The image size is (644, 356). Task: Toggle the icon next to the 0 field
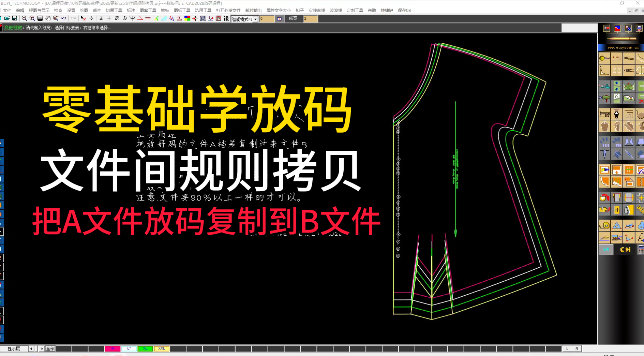coord(280,19)
